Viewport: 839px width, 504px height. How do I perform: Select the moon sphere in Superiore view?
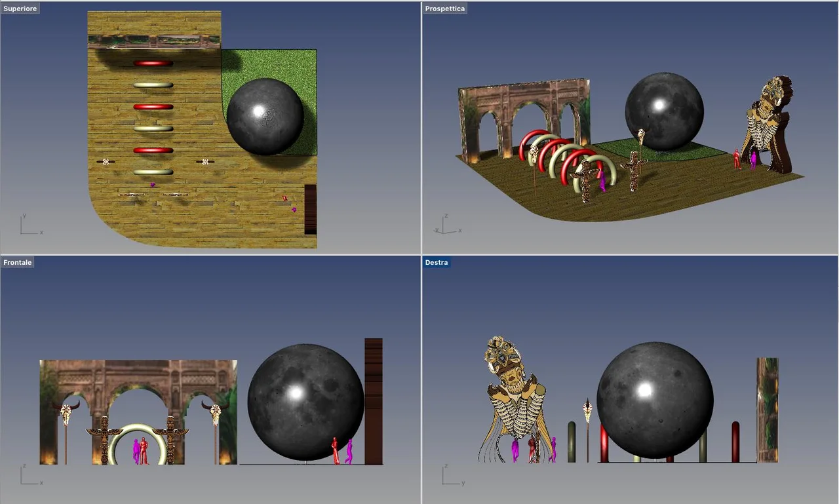click(x=265, y=117)
